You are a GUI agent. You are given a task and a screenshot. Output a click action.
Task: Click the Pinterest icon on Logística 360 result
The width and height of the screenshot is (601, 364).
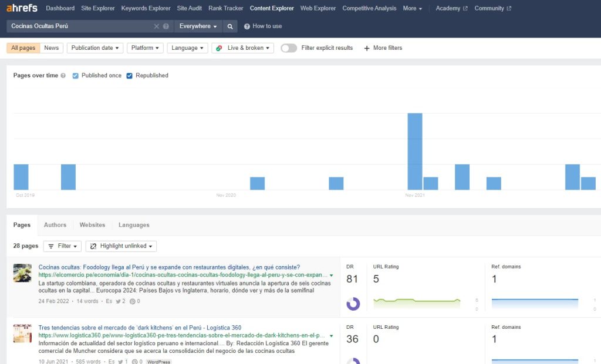pos(134,362)
